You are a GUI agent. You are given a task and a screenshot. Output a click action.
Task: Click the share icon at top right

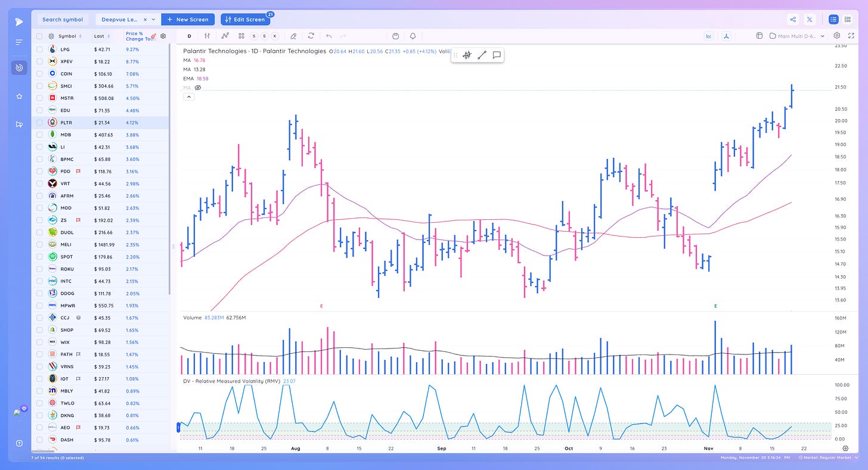[793, 19]
